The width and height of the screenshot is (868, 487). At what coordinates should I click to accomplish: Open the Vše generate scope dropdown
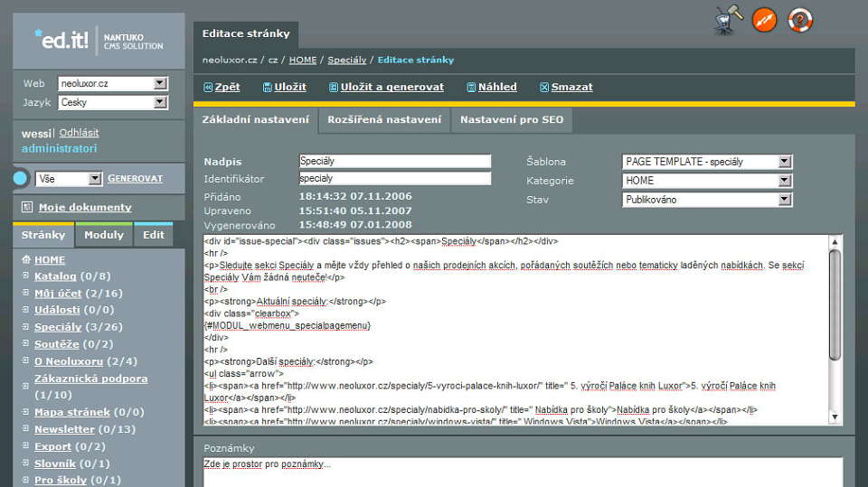[69, 179]
